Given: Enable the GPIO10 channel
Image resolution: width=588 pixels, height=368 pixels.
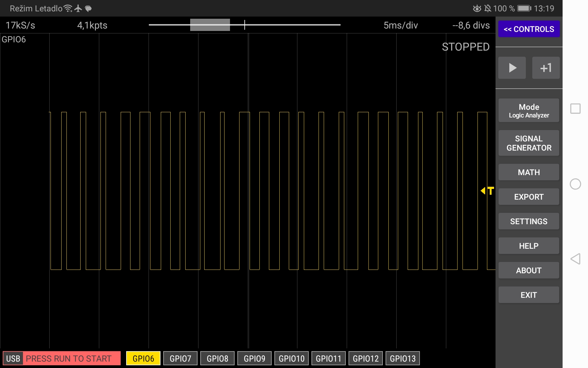Looking at the screenshot, I should [291, 358].
